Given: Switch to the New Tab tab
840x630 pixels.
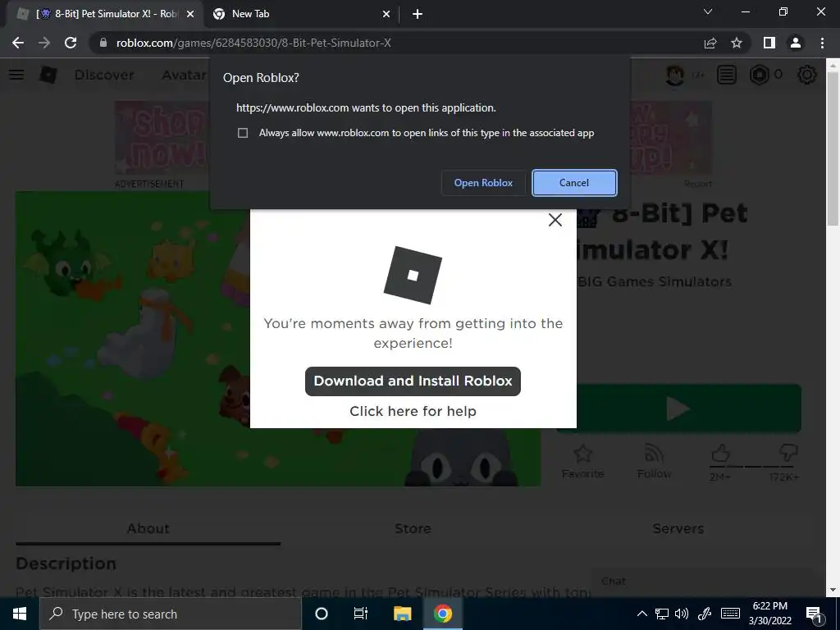Looking at the screenshot, I should point(302,14).
